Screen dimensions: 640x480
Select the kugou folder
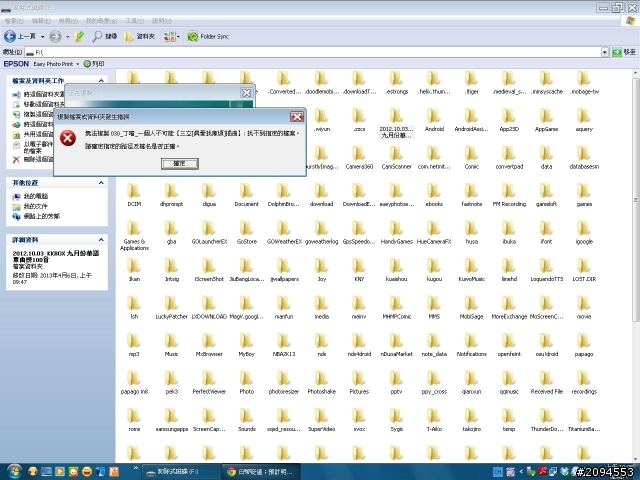[434, 270]
